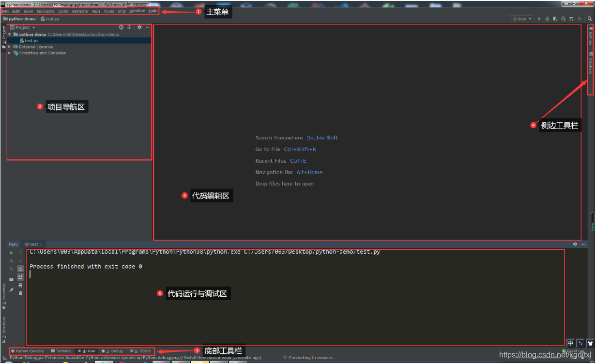Click the Collapse All icon in the Project panel header
Image resolution: width=596 pixels, height=364 pixels.
coord(129,27)
